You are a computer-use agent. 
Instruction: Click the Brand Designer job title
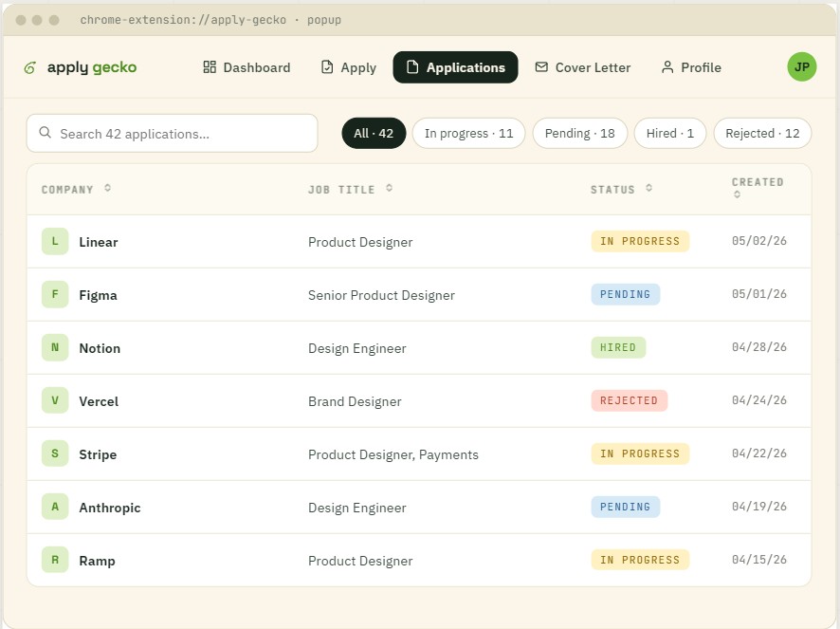click(355, 401)
